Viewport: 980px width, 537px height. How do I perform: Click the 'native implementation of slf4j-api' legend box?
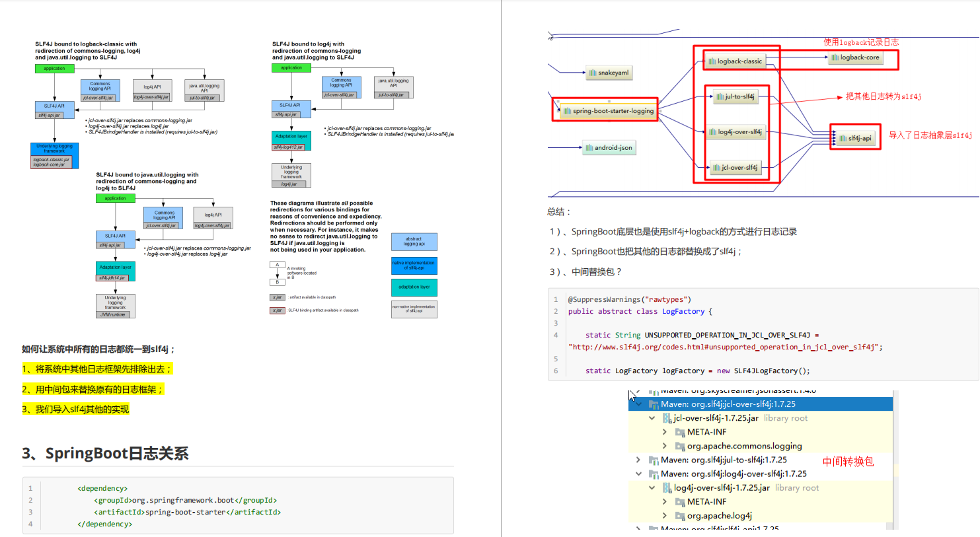(x=414, y=266)
